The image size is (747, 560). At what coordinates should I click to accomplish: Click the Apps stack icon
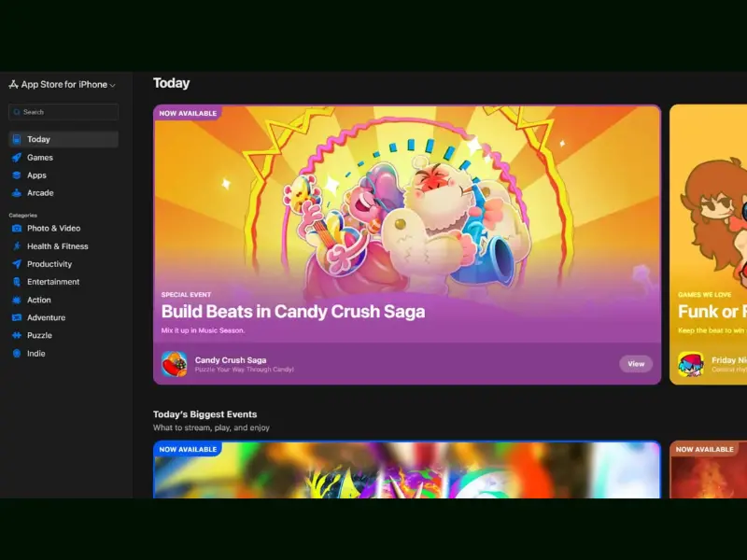(x=17, y=175)
